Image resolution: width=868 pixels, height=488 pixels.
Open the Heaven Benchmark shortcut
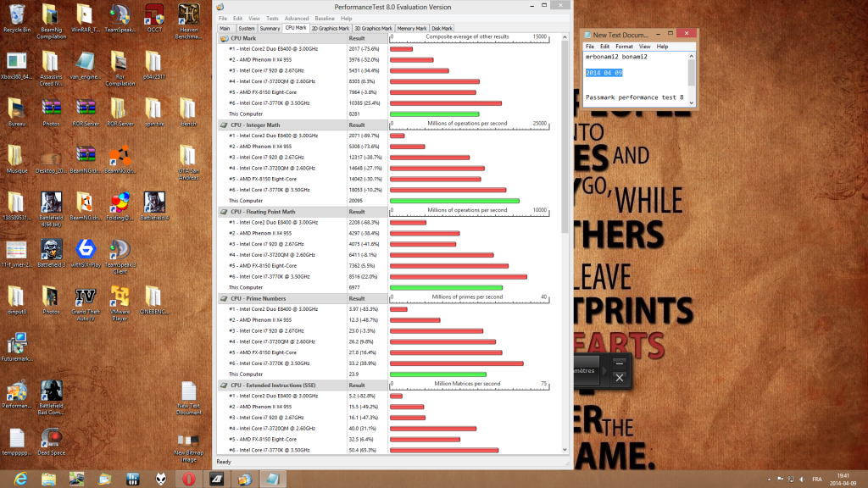[x=188, y=22]
